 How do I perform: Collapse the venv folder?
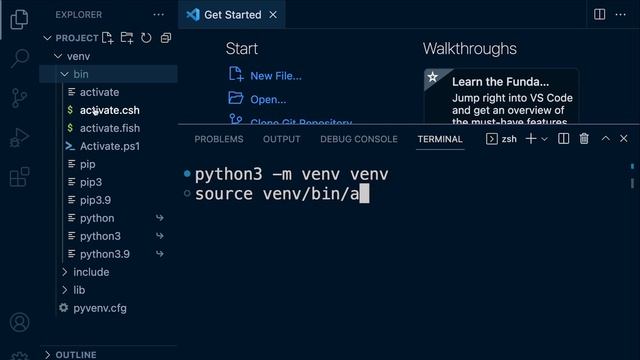pos(58,56)
